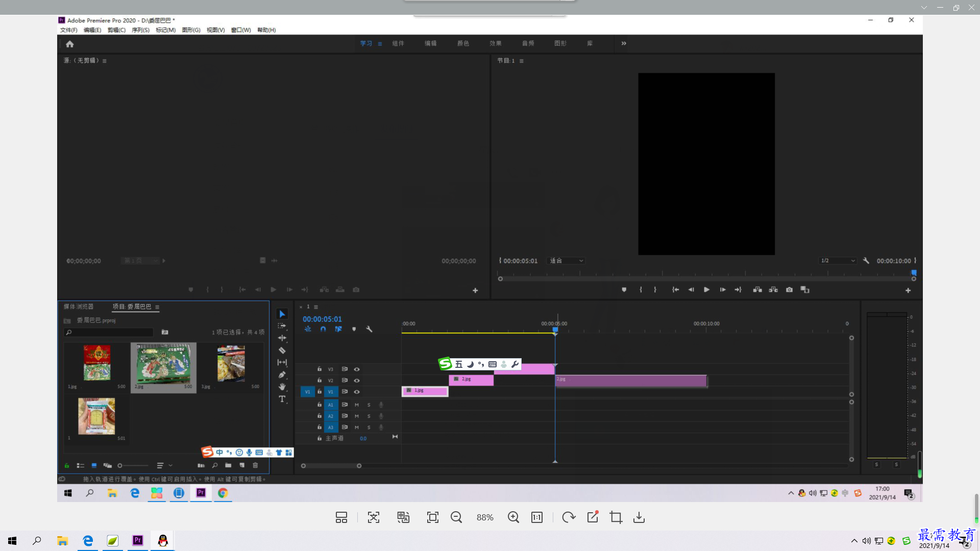This screenshot has width=980, height=551.
Task: Toggle V1 track visibility eye
Action: pos(357,392)
